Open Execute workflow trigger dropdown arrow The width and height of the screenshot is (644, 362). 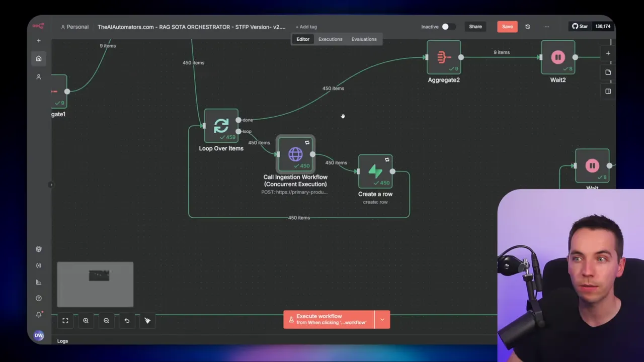tap(382, 319)
